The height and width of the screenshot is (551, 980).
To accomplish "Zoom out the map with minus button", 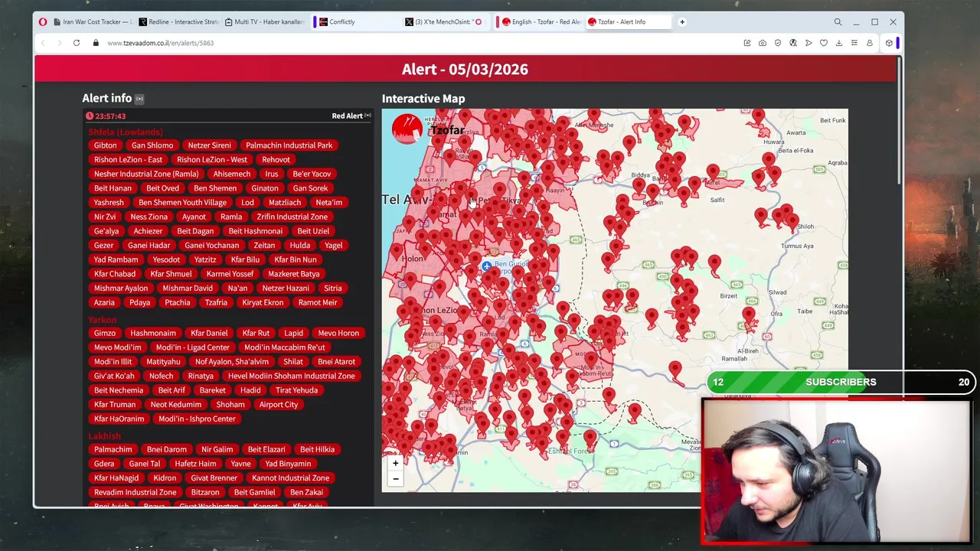I will pyautogui.click(x=396, y=479).
